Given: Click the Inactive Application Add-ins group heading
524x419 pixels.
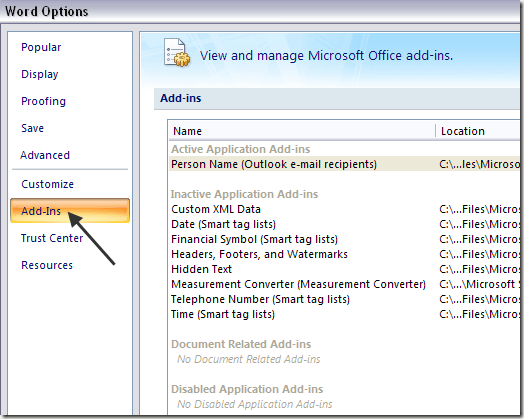Looking at the screenshot, I should point(244,194).
